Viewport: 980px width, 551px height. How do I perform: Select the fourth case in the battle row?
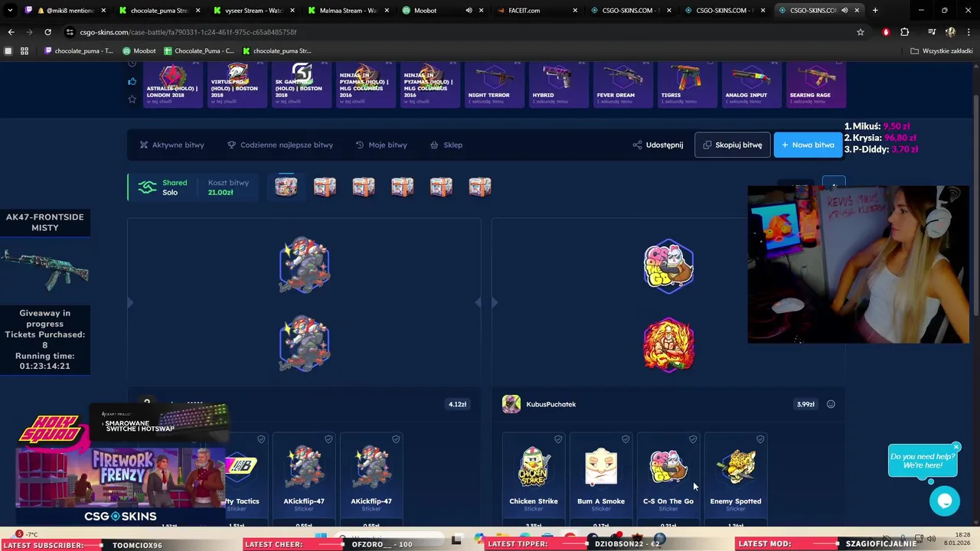tap(402, 187)
